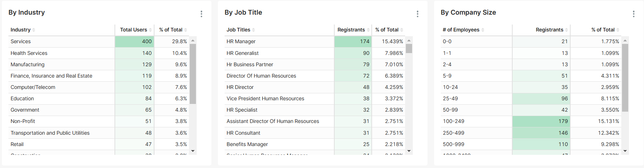The width and height of the screenshot is (644, 168).
Task: Select the Hr Business Partner row
Action: [315, 64]
